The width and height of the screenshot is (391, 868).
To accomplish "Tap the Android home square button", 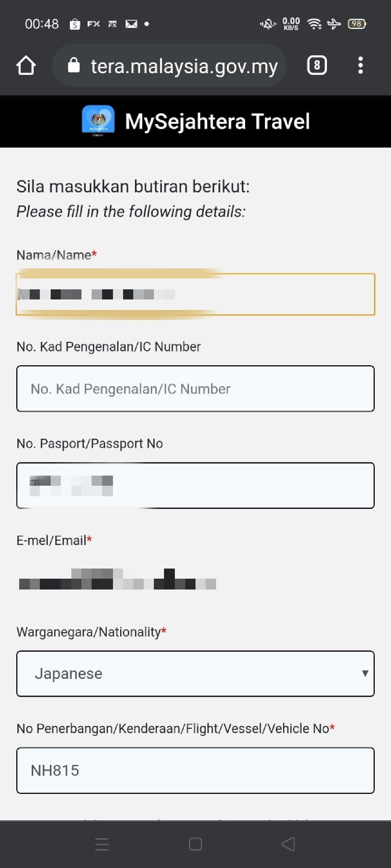I will (x=195, y=844).
